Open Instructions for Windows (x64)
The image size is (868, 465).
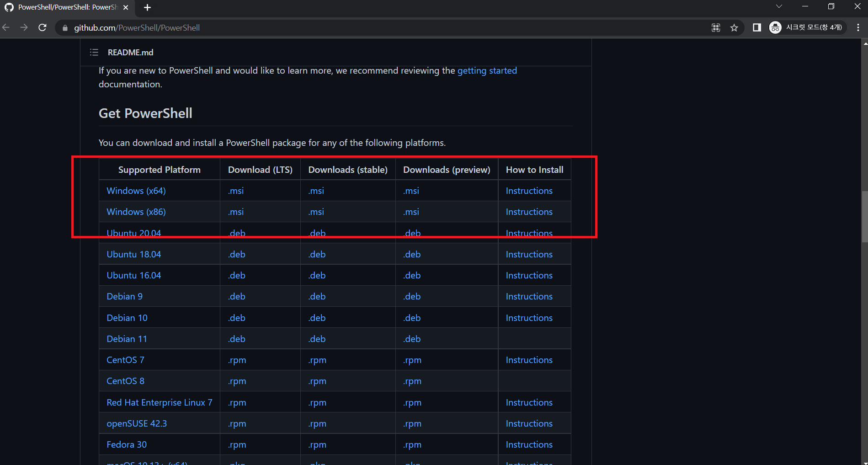(x=529, y=191)
